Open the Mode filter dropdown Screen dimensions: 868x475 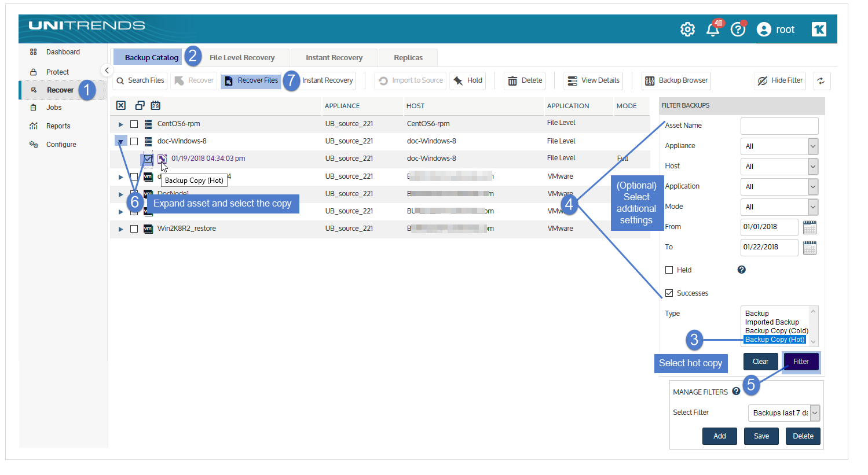779,207
